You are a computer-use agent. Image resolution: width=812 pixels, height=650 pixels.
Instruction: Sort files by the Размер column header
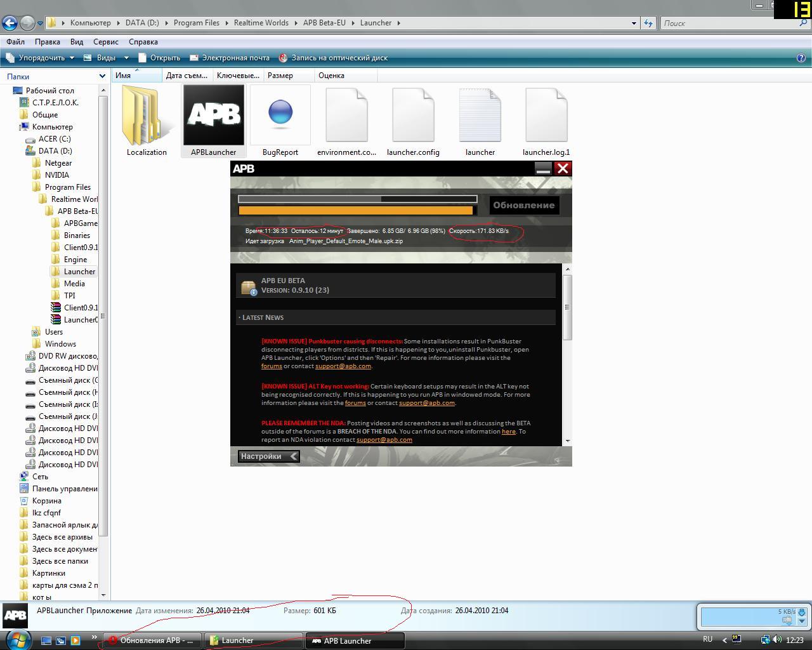pos(280,76)
